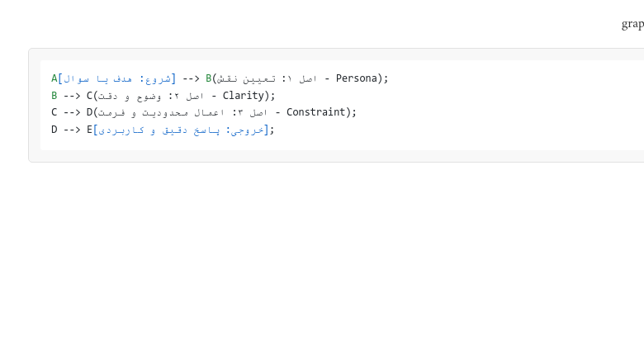Click the "E" node letter on the fourth line

click(x=89, y=130)
